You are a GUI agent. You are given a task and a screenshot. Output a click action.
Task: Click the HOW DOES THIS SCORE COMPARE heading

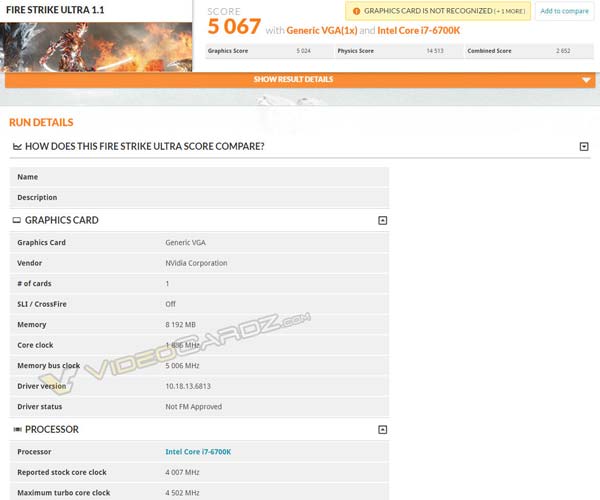coord(144,147)
